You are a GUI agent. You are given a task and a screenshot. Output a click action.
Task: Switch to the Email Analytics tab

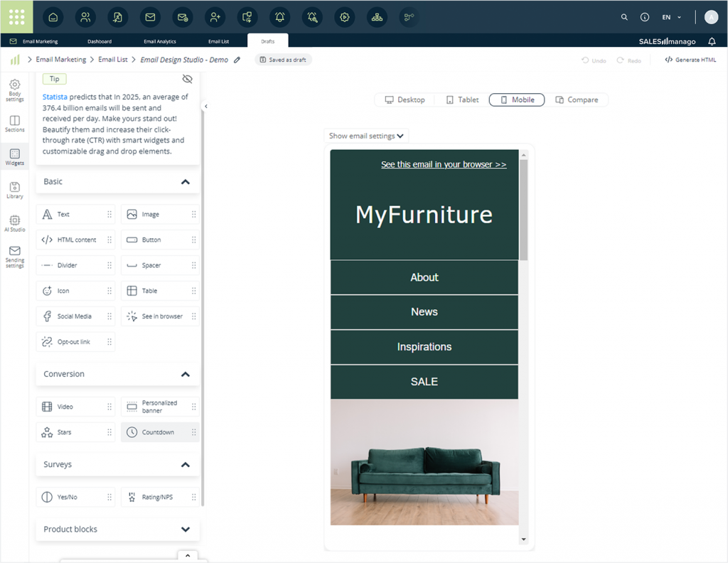(x=160, y=42)
